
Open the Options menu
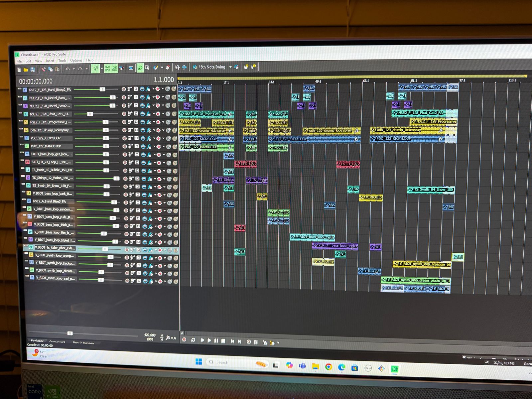[76, 61]
